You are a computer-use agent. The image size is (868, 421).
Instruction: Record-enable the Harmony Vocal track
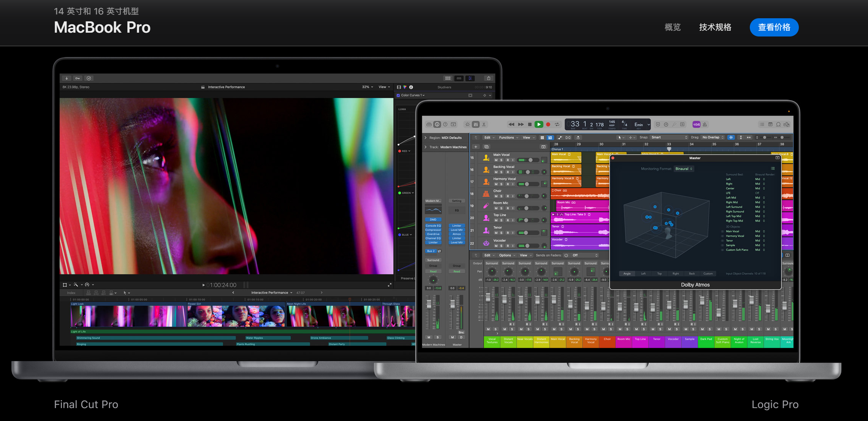[507, 184]
